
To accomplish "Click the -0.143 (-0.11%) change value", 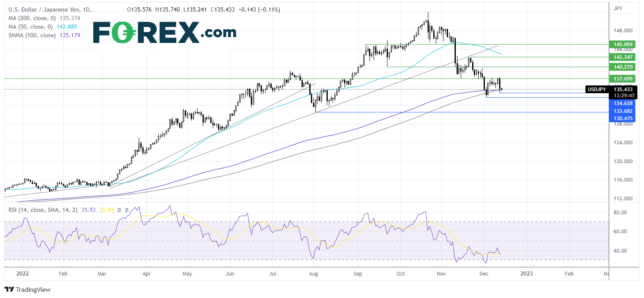I will coord(259,9).
